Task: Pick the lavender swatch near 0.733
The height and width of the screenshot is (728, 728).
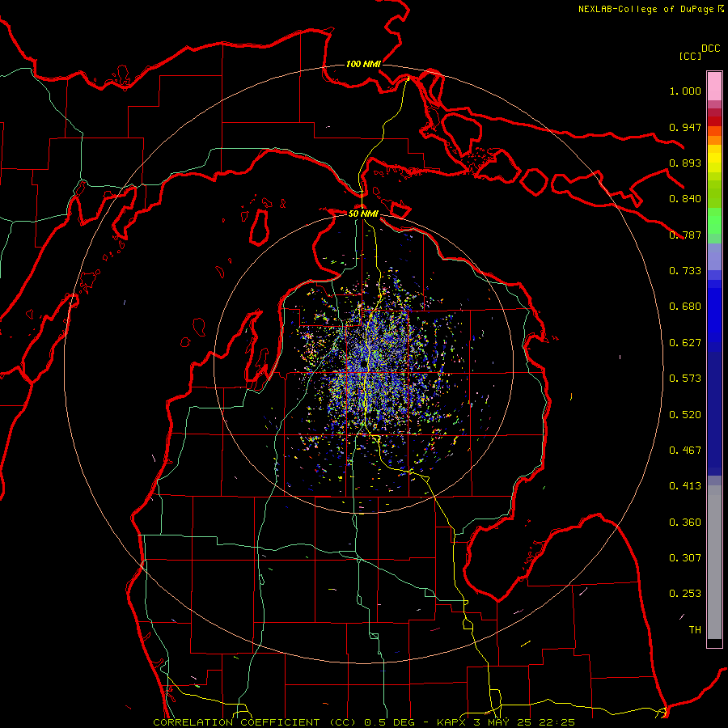Action: click(714, 256)
